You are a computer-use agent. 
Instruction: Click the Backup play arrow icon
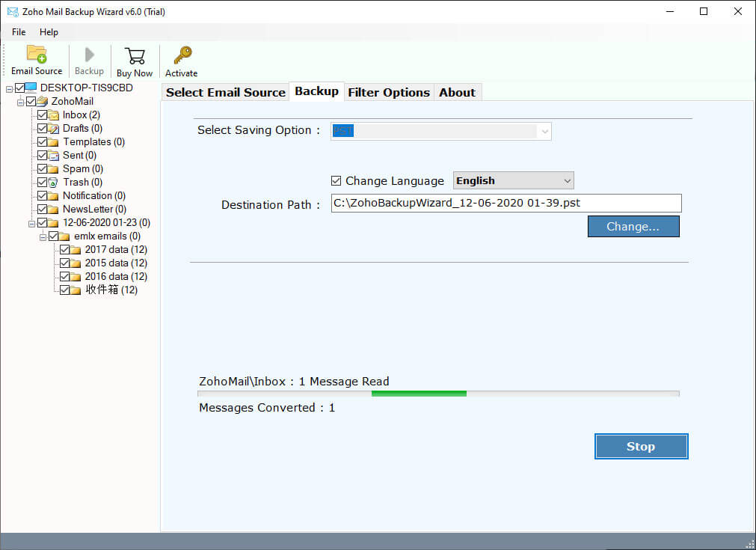89,55
